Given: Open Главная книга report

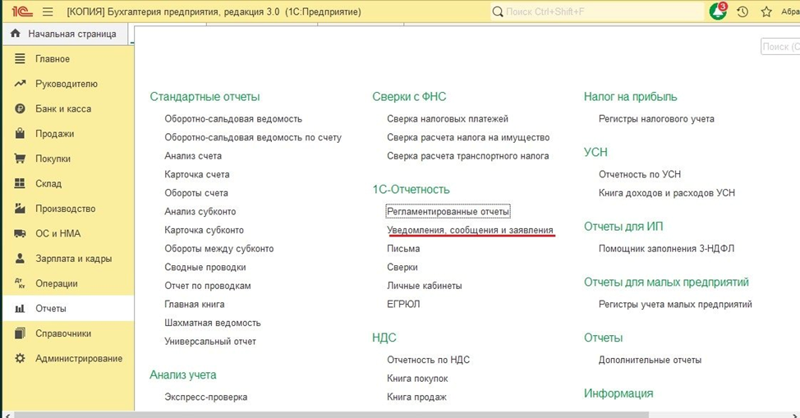Looking at the screenshot, I should click(194, 304).
